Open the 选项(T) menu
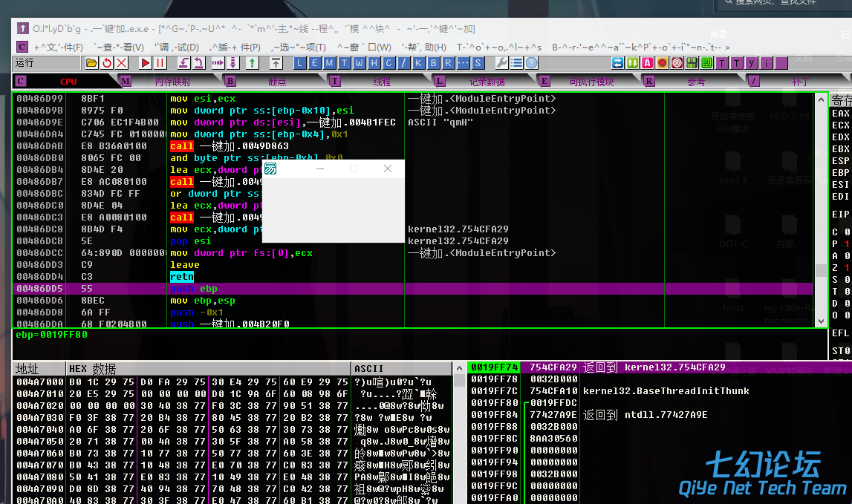This screenshot has width=852, height=504. [x=299, y=48]
